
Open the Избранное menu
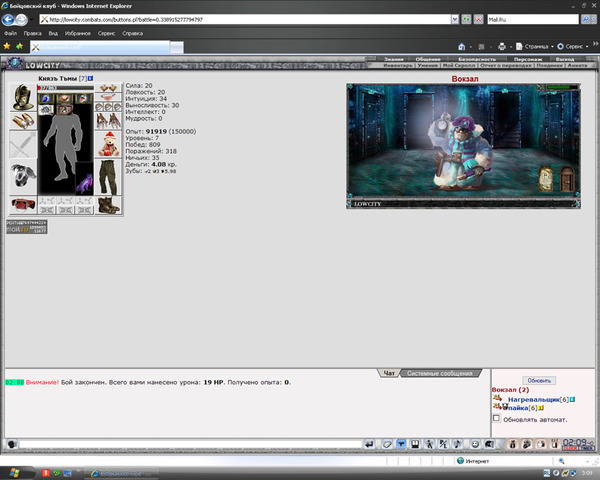point(78,33)
